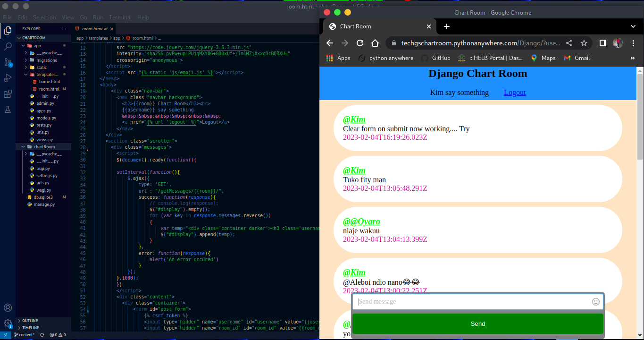
Task: Bookmark this page with star icon
Action: pyautogui.click(x=584, y=43)
